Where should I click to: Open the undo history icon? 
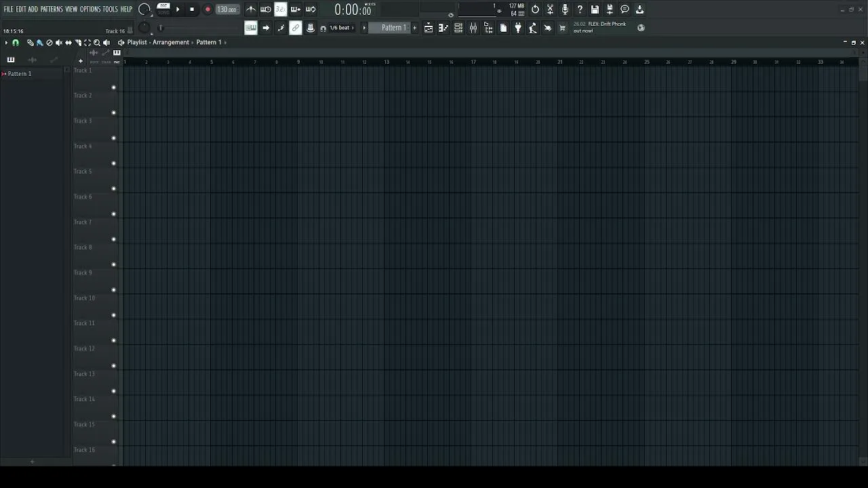click(535, 9)
